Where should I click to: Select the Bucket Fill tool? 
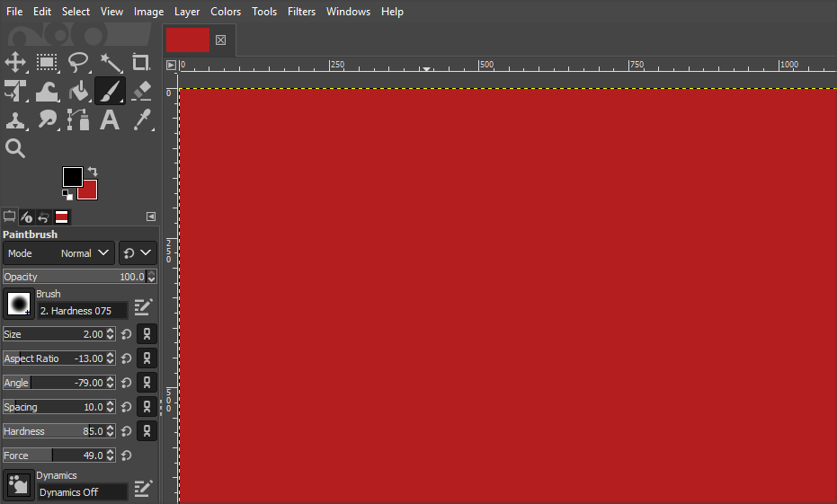click(x=79, y=91)
